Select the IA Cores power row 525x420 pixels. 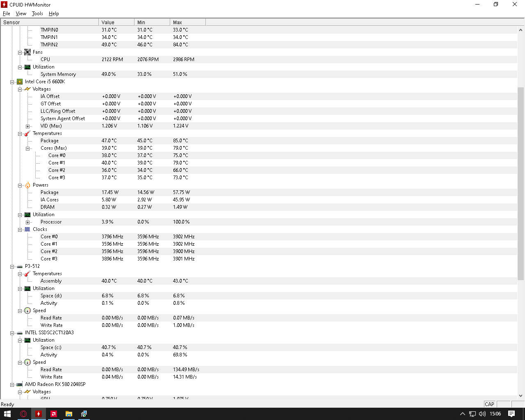tap(259, 200)
